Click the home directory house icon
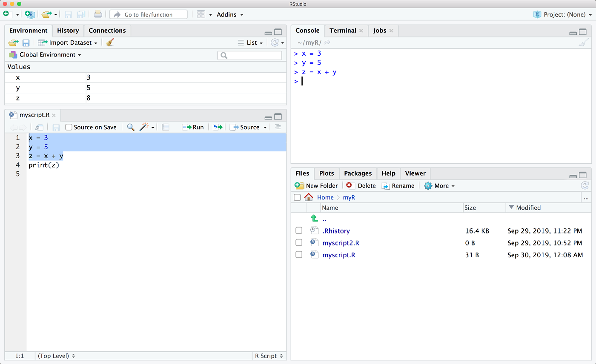 pos(309,197)
